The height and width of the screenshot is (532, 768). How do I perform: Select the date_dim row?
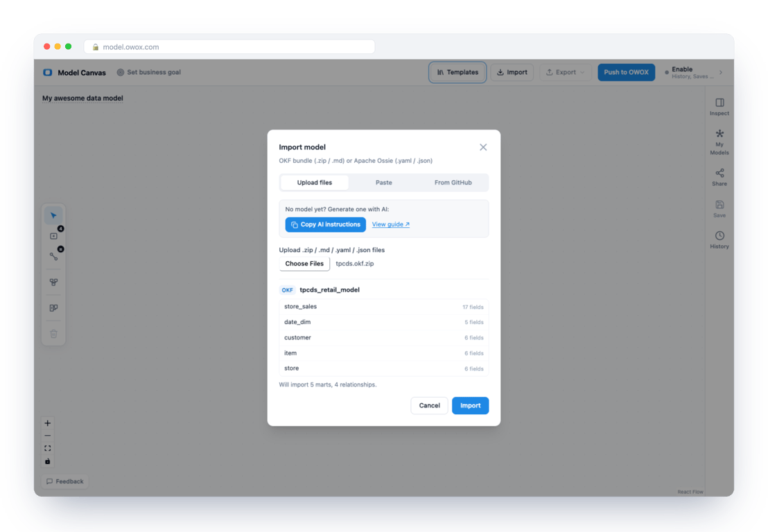(x=383, y=322)
